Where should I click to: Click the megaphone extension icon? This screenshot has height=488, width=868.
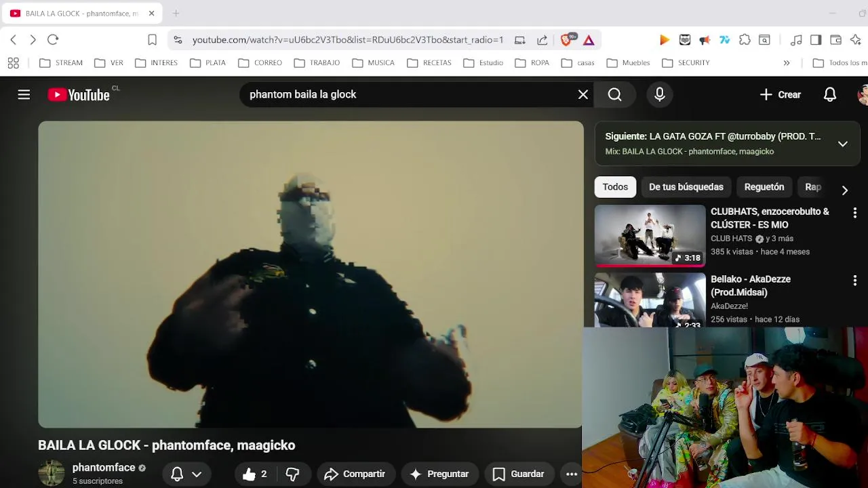(705, 40)
